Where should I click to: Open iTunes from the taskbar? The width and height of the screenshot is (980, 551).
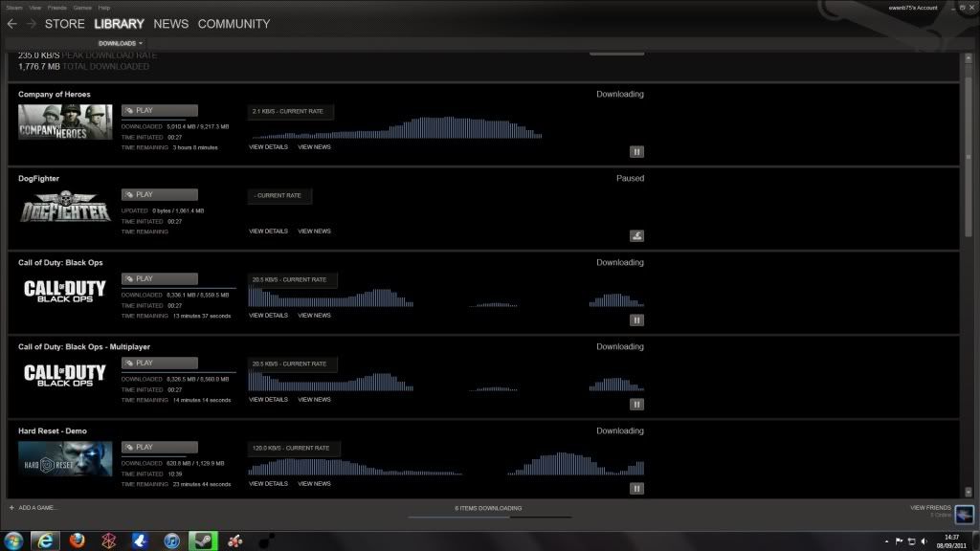172,541
